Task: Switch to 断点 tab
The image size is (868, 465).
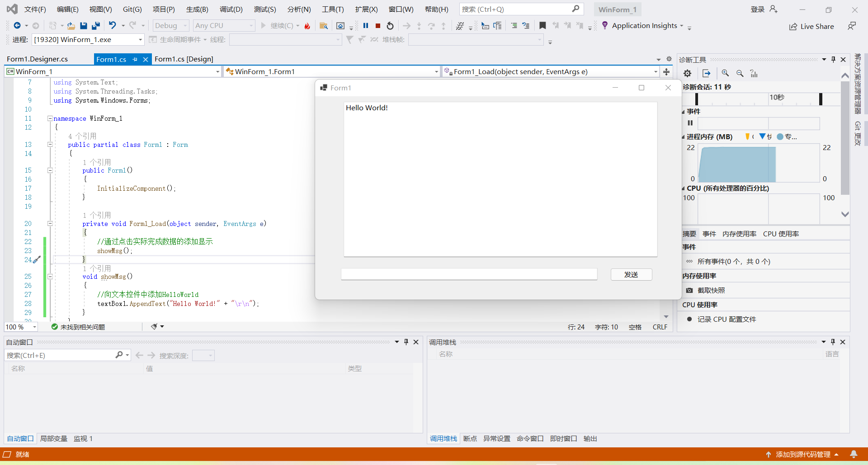Action: click(470, 438)
